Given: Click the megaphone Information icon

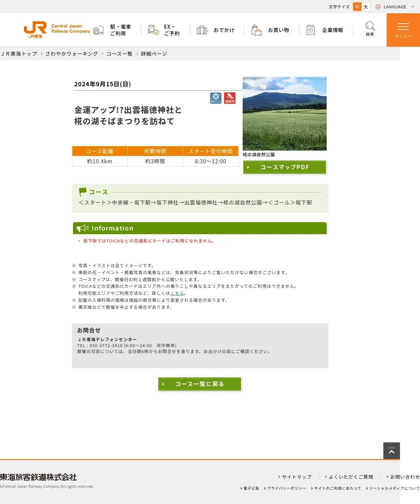Looking at the screenshot, I should coord(83,228).
